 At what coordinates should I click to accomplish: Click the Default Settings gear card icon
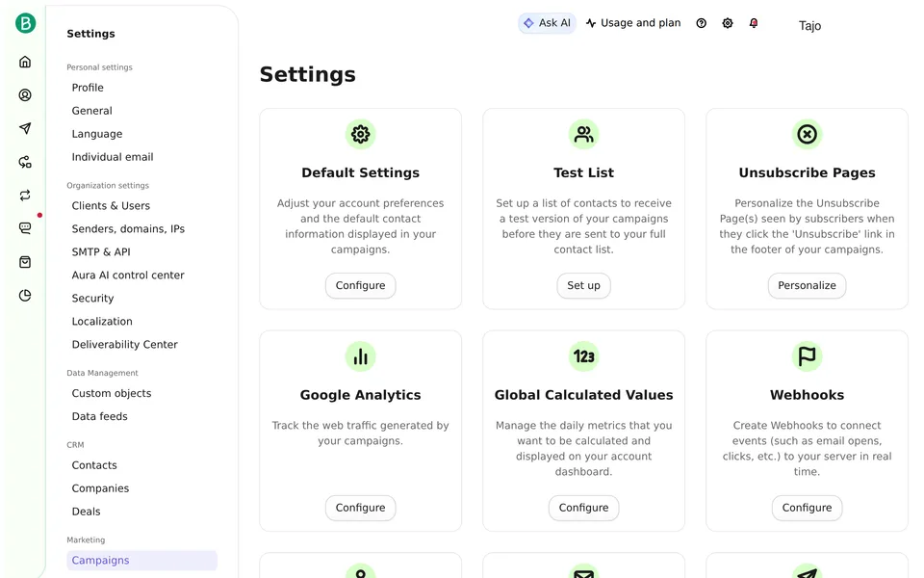pyautogui.click(x=361, y=135)
